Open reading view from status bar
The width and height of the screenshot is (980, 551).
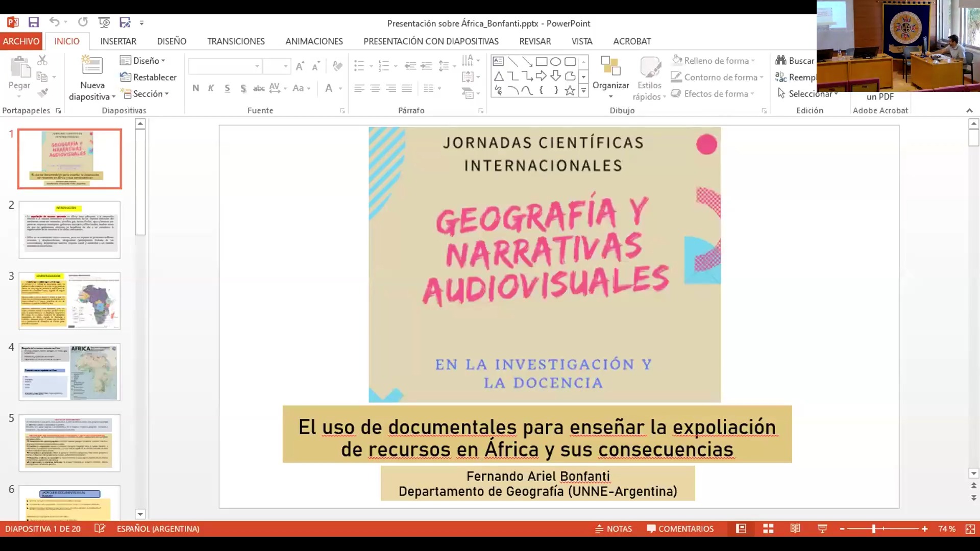tap(795, 529)
